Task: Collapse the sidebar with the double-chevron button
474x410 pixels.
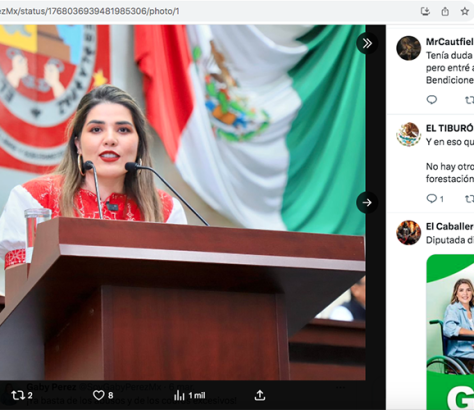Action: (x=367, y=43)
